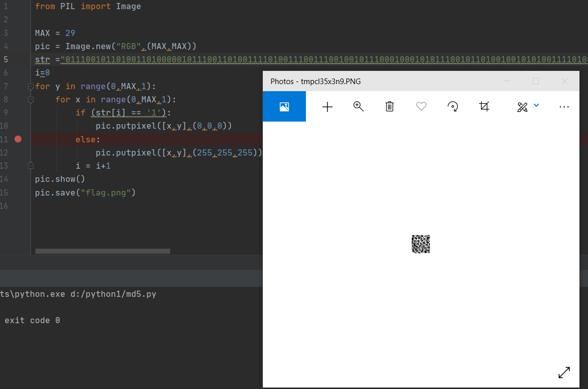Delete the photo using trash icon
This screenshot has height=389, width=588.
[x=389, y=106]
